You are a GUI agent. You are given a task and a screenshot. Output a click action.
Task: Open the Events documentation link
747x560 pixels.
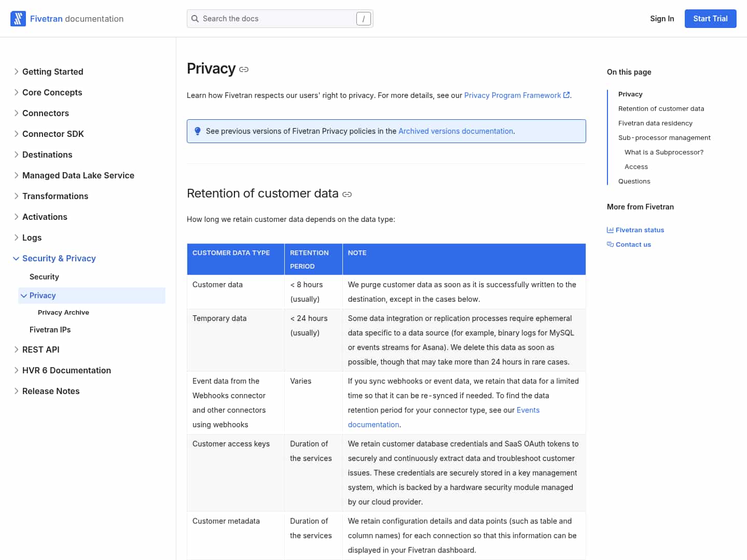(444, 417)
